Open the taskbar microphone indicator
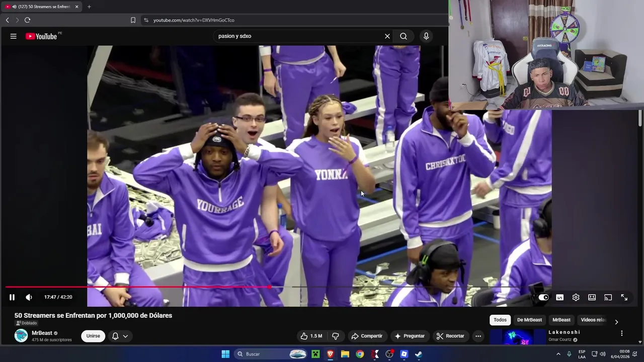 (569, 354)
